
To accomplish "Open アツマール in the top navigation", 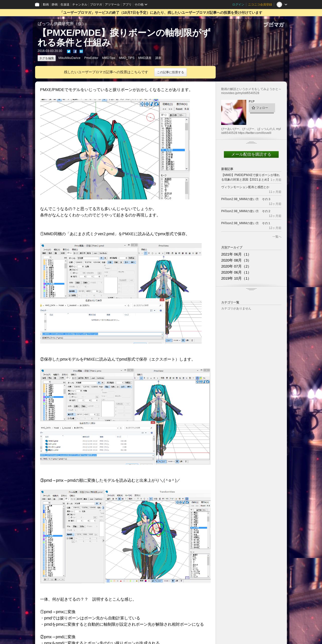I will [x=112, y=5].
